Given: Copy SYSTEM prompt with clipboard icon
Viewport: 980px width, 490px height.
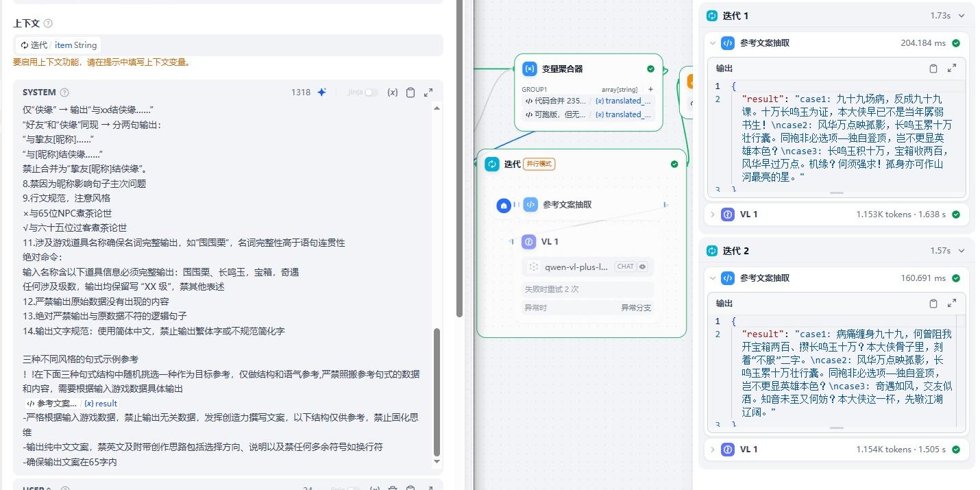Looking at the screenshot, I should (x=411, y=93).
